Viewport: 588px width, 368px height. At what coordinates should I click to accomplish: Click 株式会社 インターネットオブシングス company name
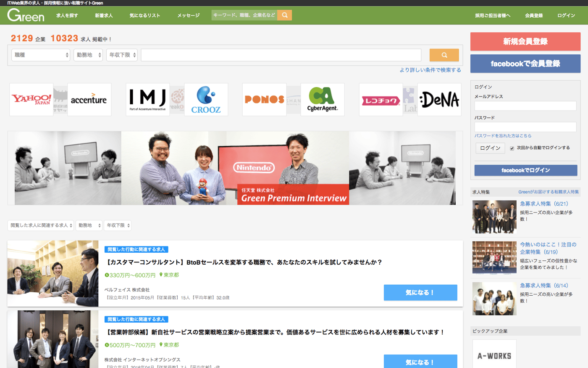[x=142, y=360]
